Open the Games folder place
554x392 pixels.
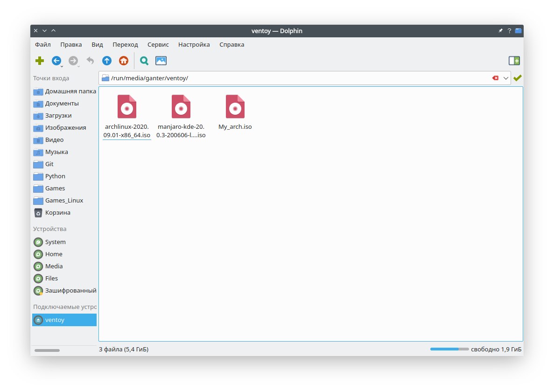(64, 188)
